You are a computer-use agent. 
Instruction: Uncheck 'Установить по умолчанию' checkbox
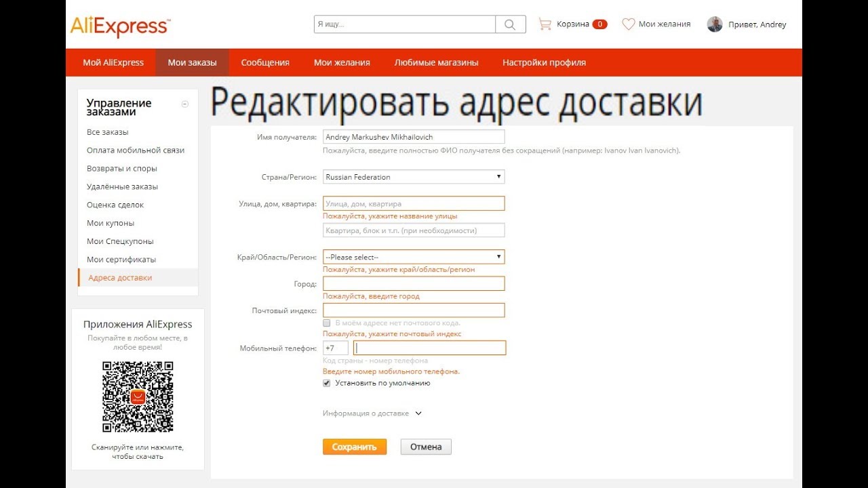(x=326, y=383)
